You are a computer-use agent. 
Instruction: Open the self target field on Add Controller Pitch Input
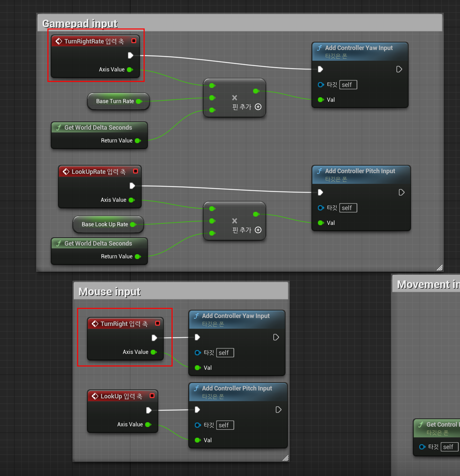click(348, 208)
